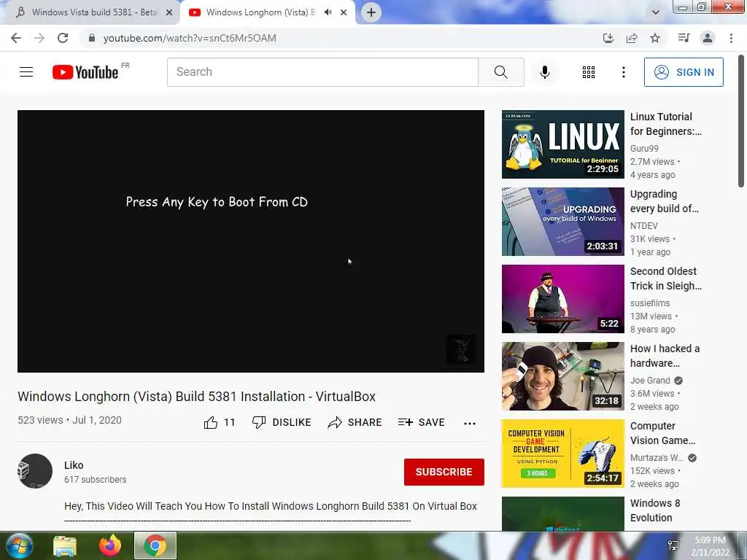Open the YouTube hamburger guide menu
The image size is (747, 560).
click(26, 72)
